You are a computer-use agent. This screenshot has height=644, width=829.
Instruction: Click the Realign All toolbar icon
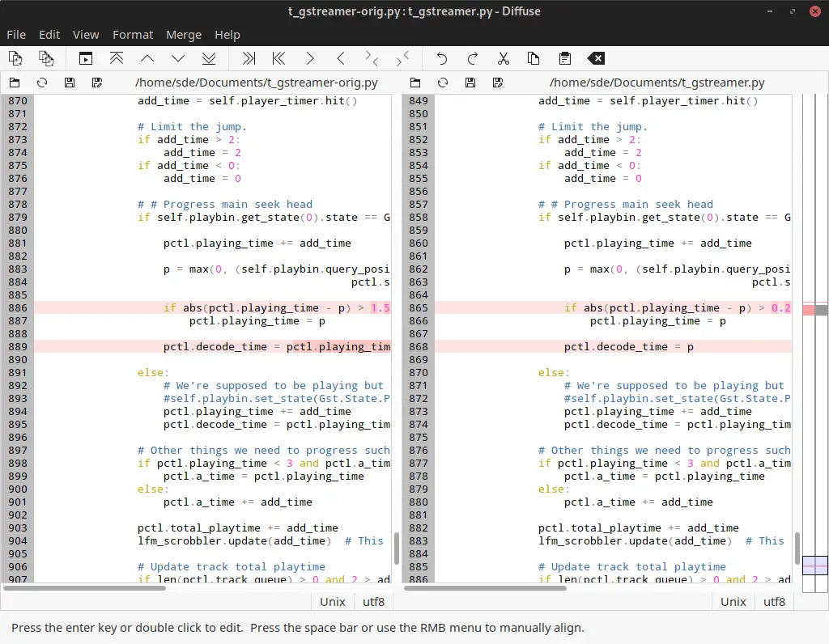pos(86,58)
